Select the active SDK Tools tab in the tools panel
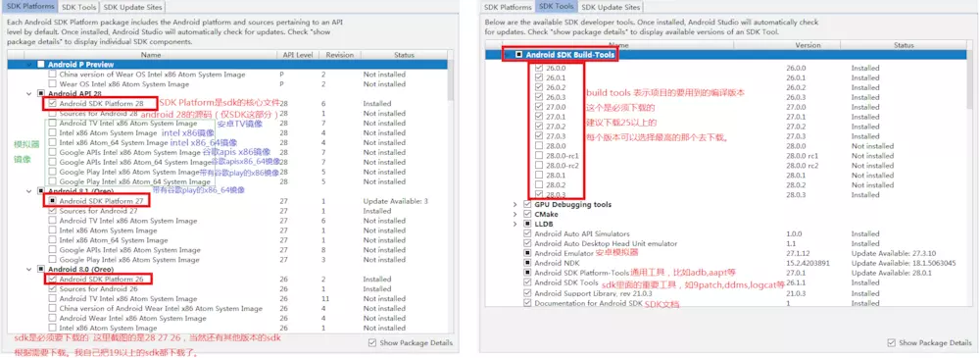 pyautogui.click(x=556, y=6)
